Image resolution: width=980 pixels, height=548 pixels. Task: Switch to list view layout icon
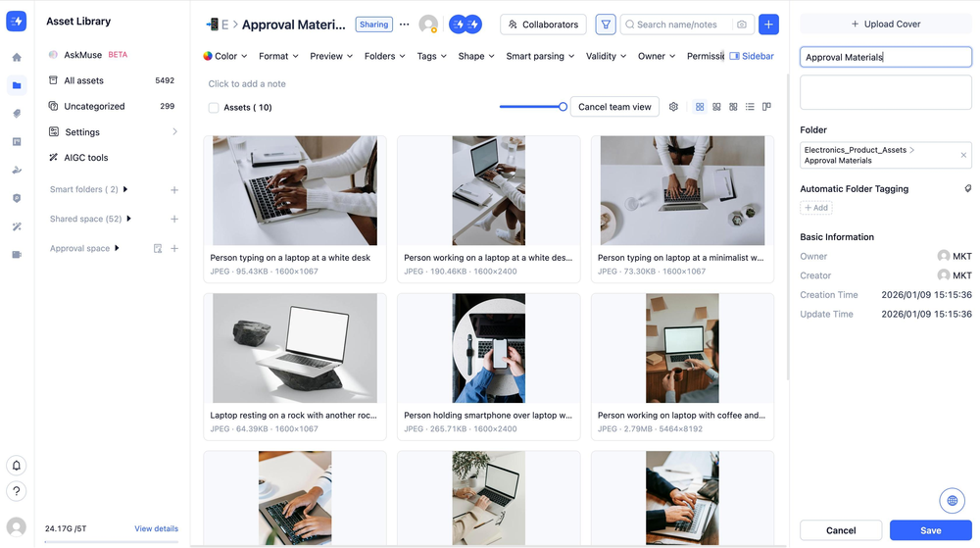750,107
